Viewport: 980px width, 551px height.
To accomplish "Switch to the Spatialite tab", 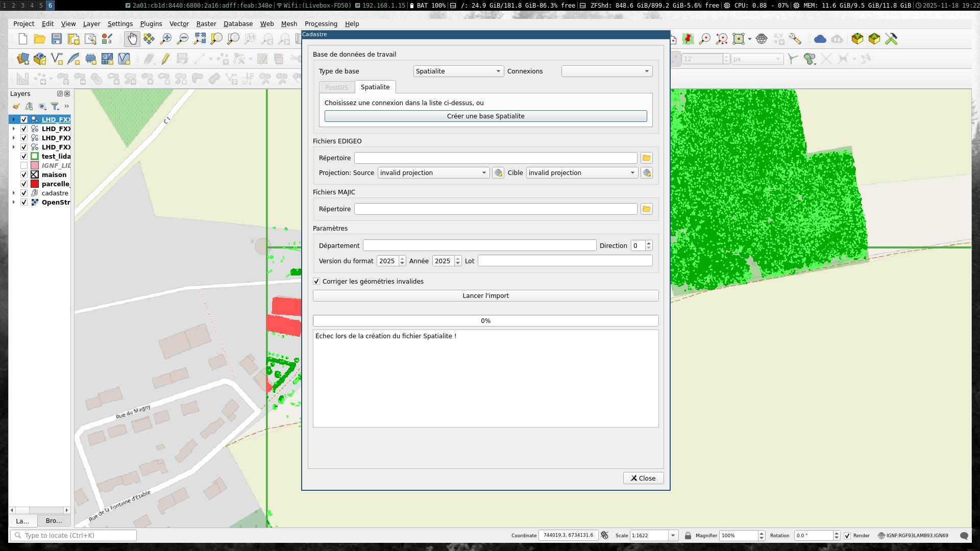I will [x=375, y=87].
